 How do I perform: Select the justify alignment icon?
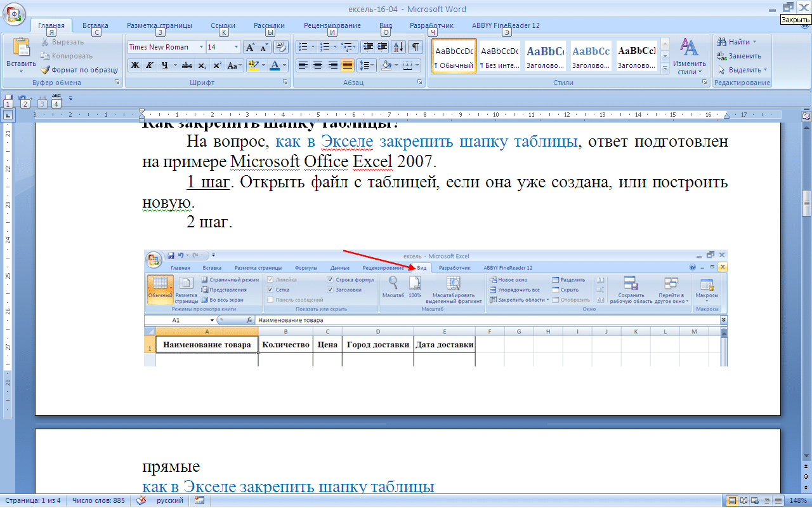point(347,65)
